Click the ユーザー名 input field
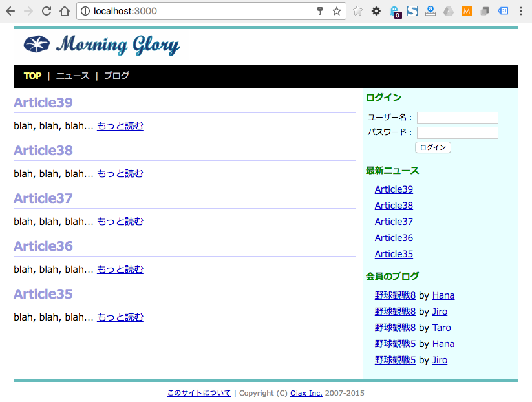 [458, 118]
